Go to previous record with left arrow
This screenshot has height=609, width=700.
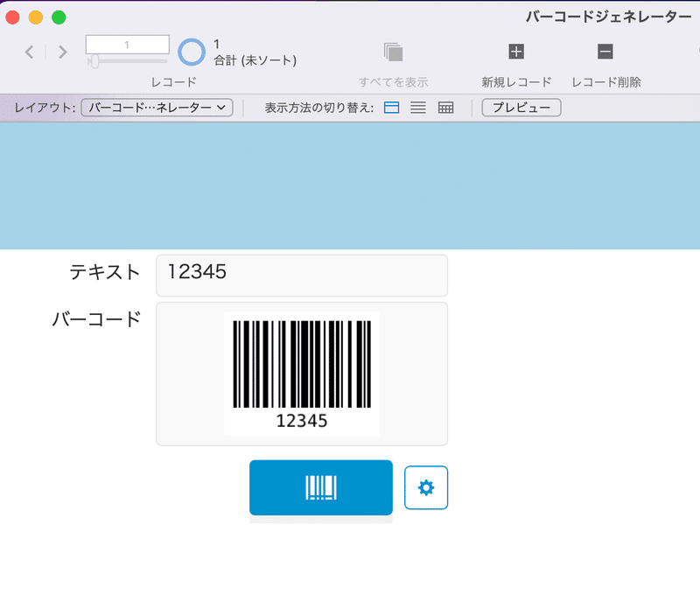pyautogui.click(x=28, y=52)
